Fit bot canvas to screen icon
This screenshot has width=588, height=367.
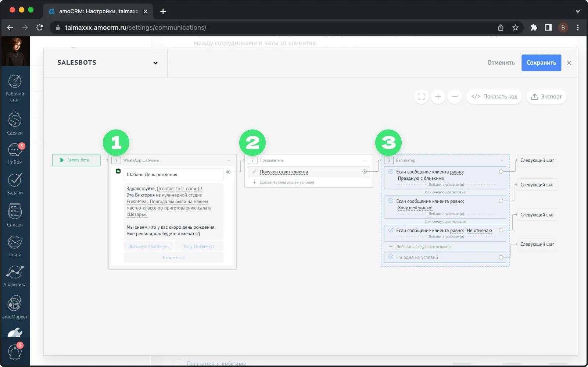[422, 97]
